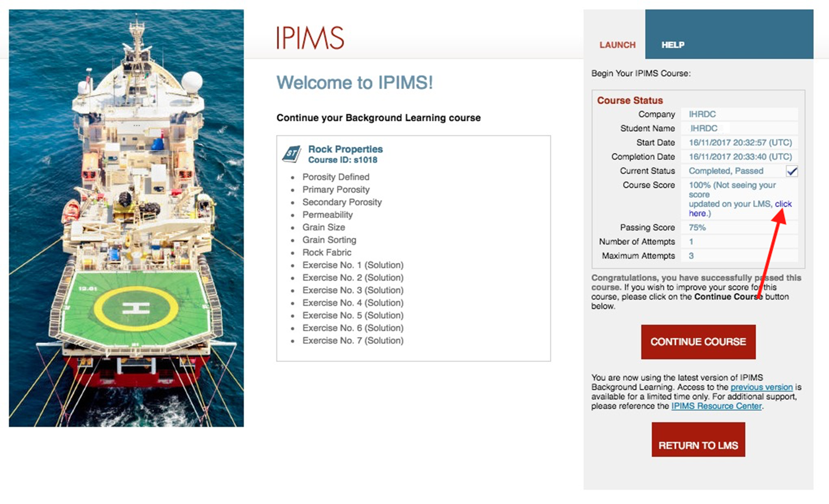
Task: Switch to the LAUNCH tab
Action: coord(617,45)
